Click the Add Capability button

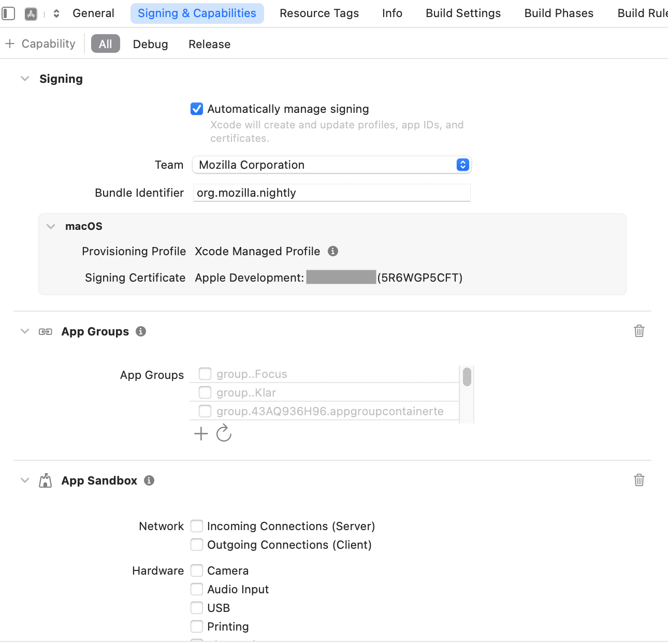click(40, 44)
